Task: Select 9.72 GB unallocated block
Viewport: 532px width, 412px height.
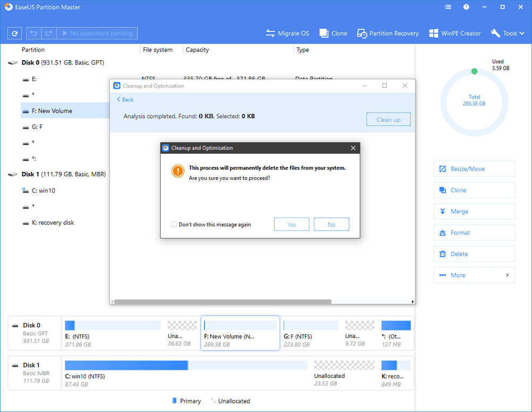Action: (360, 334)
